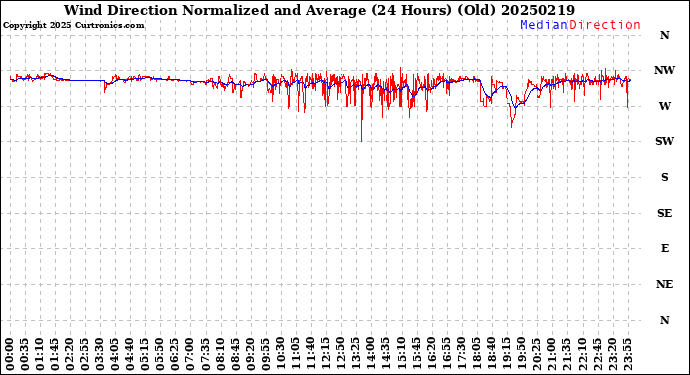Click the 02:55 time axis label
The width and height of the screenshot is (690, 375).
click(85, 354)
